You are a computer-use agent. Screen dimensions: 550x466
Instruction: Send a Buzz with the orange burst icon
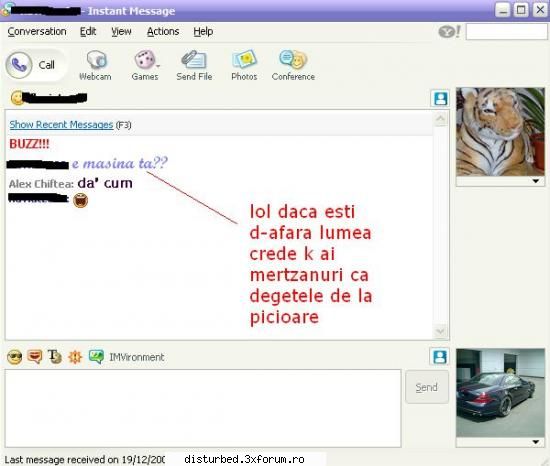pos(75,357)
